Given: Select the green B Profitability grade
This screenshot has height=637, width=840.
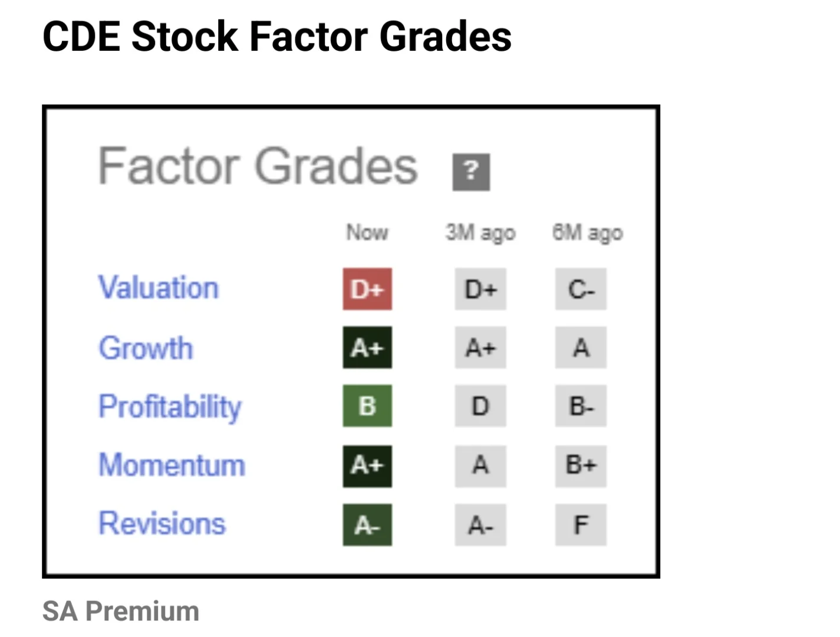Looking at the screenshot, I should click(x=367, y=406).
